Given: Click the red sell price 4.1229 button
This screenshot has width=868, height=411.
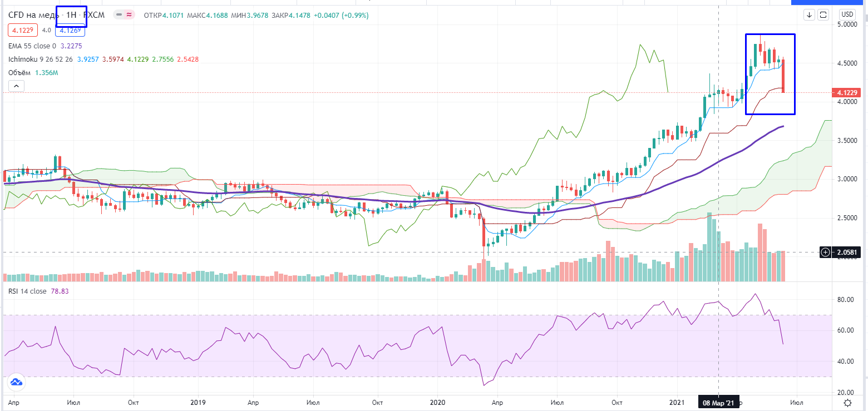Looking at the screenshot, I should (22, 30).
